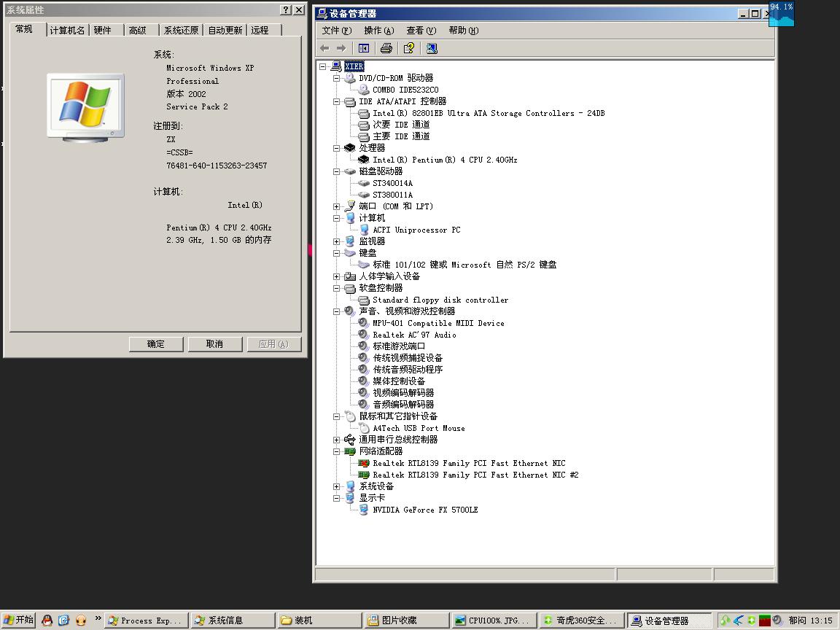Expand the 通用串行总线控制器 node
Screen dimensions: 840x630
[x=336, y=440]
